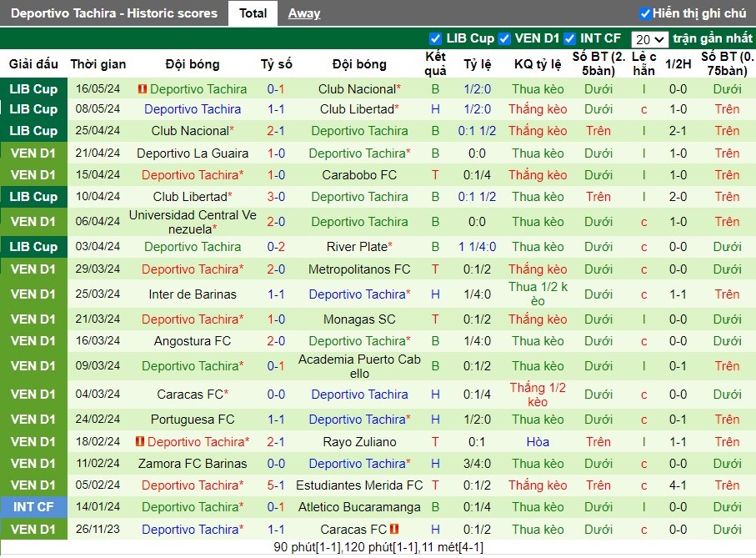Click the INT CF league label

pos(33,507)
